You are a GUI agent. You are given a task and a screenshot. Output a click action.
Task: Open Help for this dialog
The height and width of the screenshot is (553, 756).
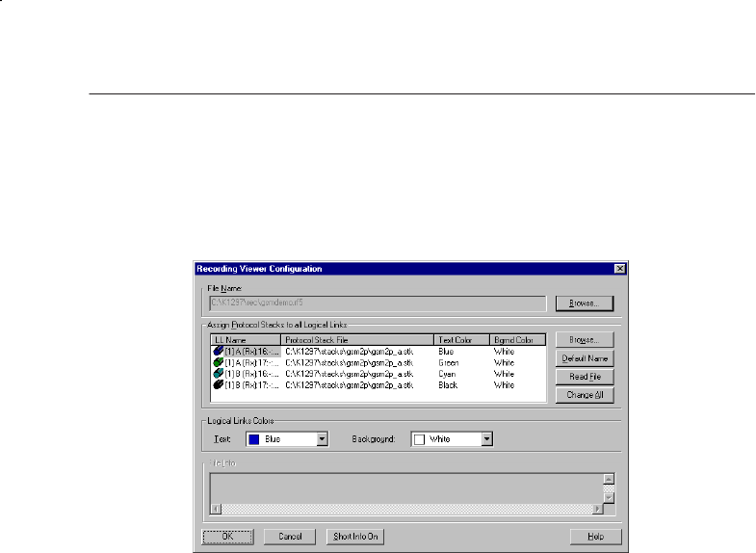click(x=596, y=537)
